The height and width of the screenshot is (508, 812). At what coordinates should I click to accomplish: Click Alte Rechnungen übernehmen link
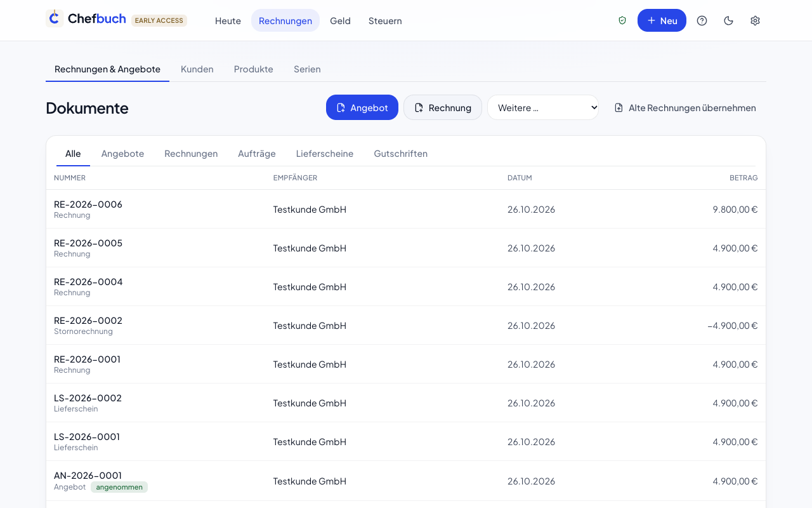685,107
